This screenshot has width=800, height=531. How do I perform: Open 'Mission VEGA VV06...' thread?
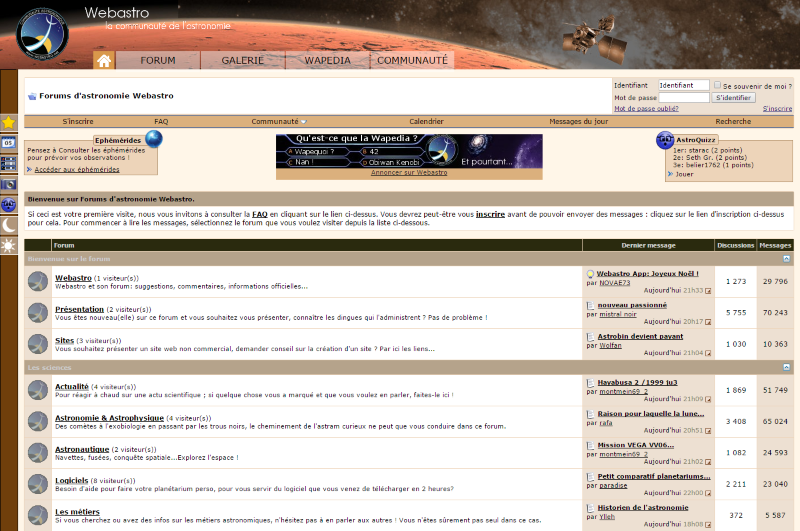click(x=636, y=445)
